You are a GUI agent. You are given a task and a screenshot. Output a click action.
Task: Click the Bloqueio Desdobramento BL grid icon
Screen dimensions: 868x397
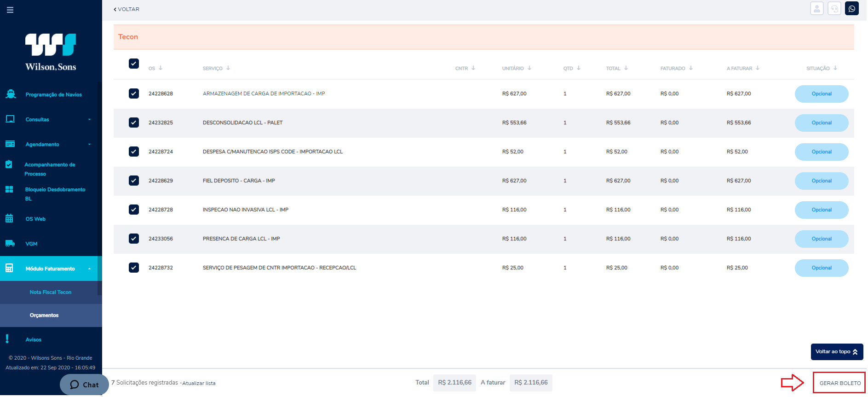click(9, 189)
